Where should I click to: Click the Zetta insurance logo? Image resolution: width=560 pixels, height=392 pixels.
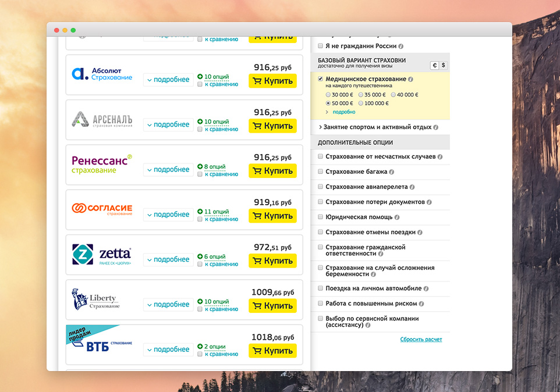click(102, 254)
